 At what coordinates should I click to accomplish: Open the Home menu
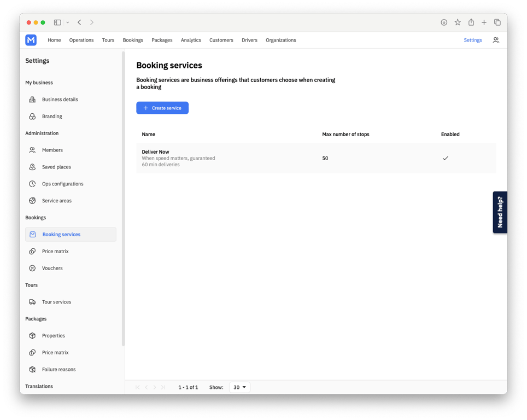54,40
